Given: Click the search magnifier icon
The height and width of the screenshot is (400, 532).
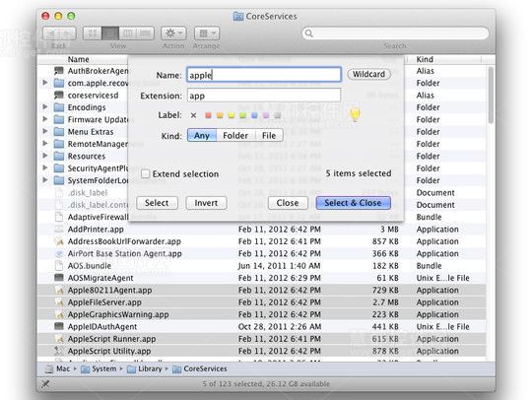Looking at the screenshot, I should point(308,33).
